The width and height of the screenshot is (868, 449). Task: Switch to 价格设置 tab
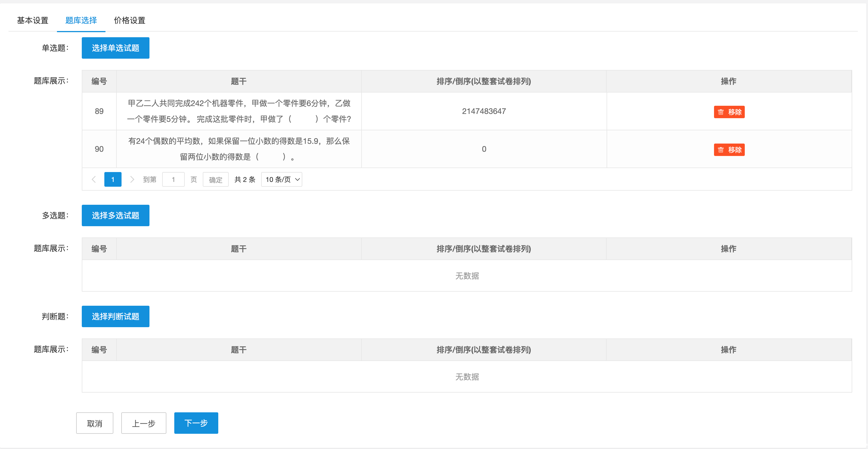pos(129,20)
